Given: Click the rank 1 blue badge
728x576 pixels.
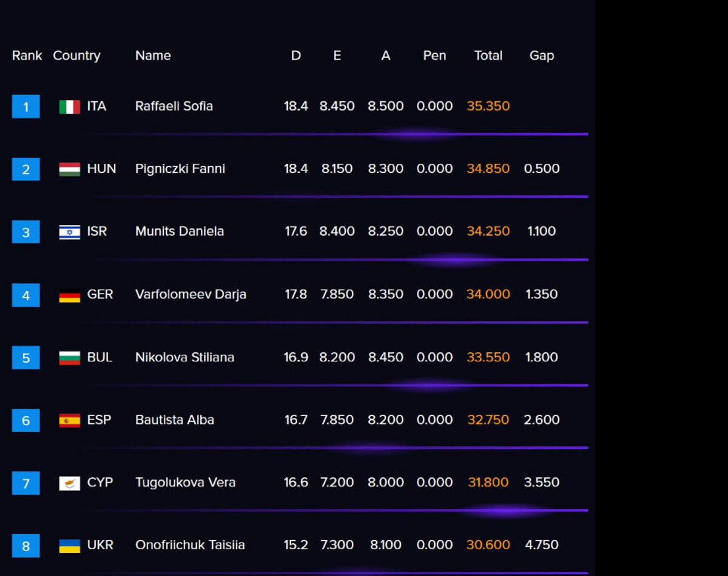Looking at the screenshot, I should [x=25, y=107].
